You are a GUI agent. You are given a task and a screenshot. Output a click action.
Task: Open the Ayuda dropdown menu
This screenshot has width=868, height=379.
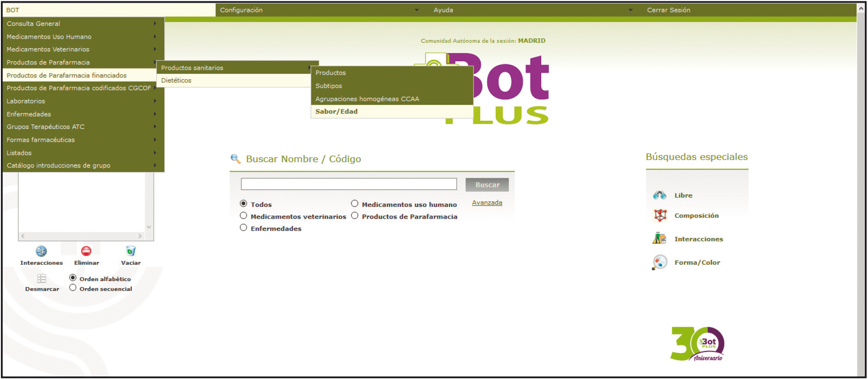coord(533,10)
